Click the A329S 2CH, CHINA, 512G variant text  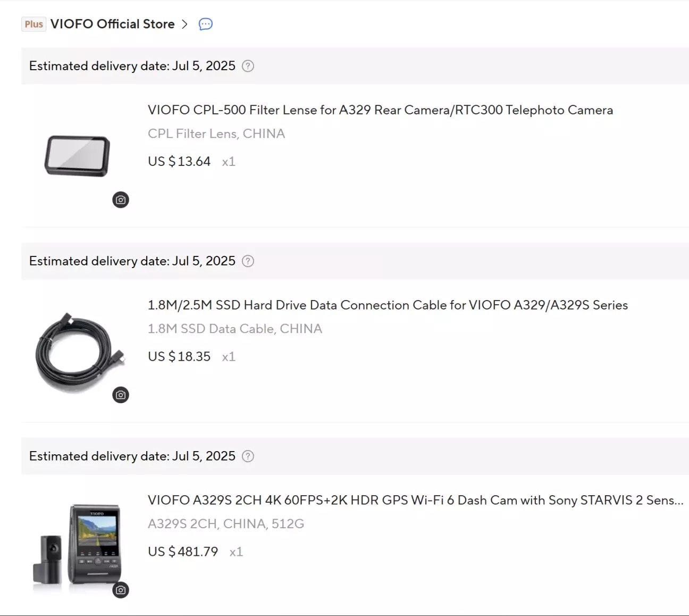[226, 524]
